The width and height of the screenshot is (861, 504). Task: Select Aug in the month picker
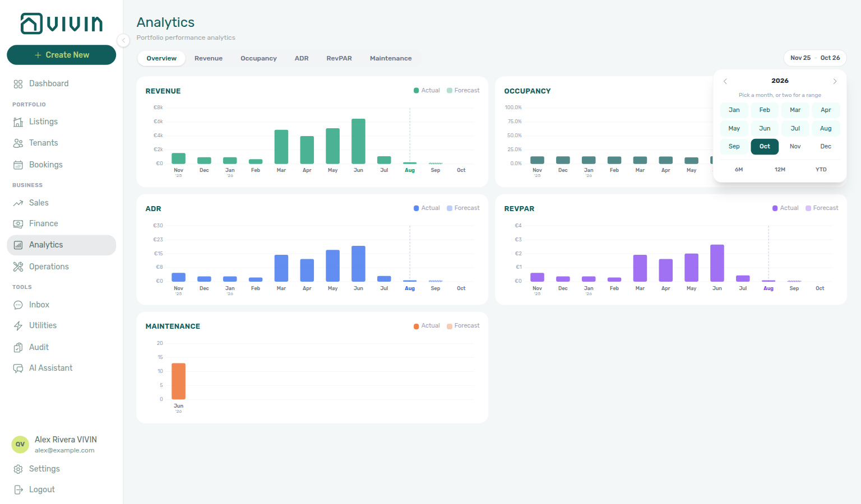click(826, 128)
